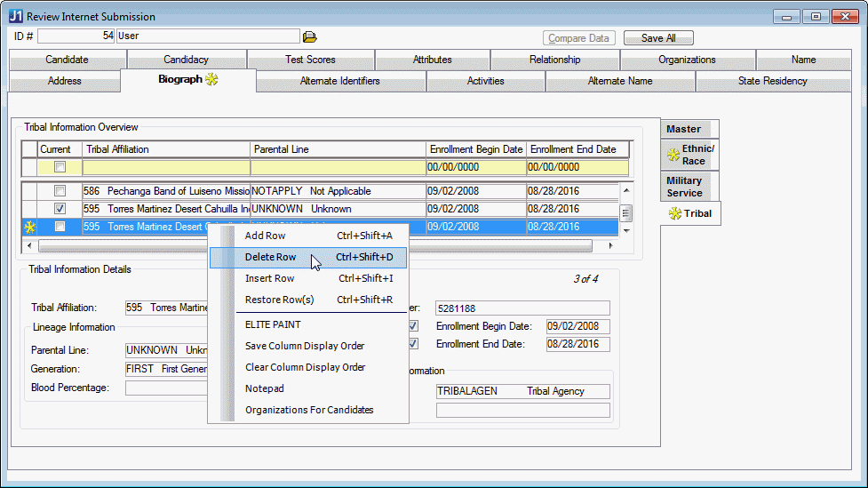Click the J1 application icon in the title bar

(x=16, y=16)
